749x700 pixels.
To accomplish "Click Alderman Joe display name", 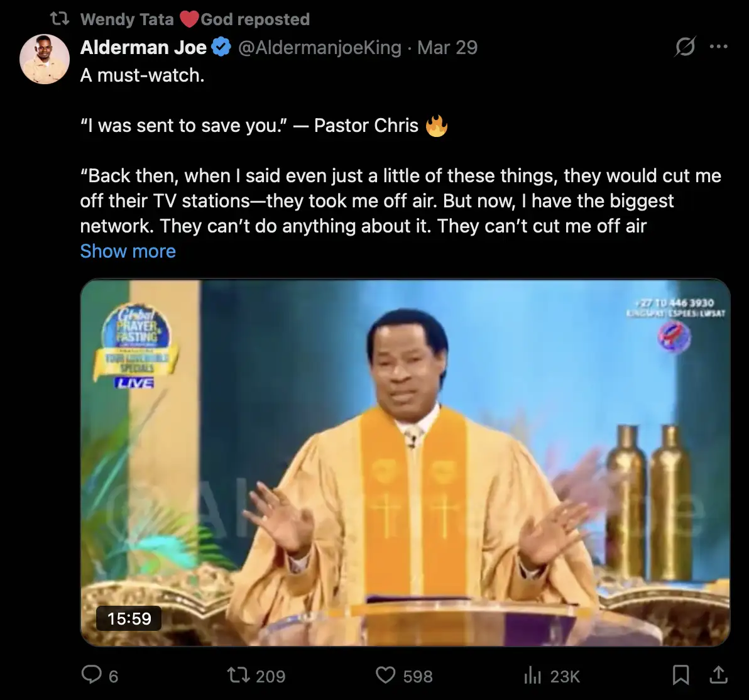I will click(143, 47).
